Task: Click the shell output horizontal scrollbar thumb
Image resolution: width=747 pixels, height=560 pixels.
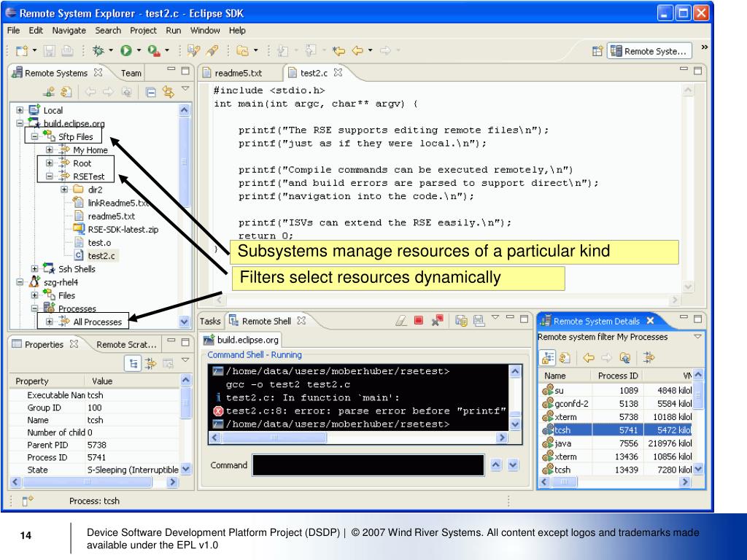Action: pyautogui.click(x=274, y=437)
